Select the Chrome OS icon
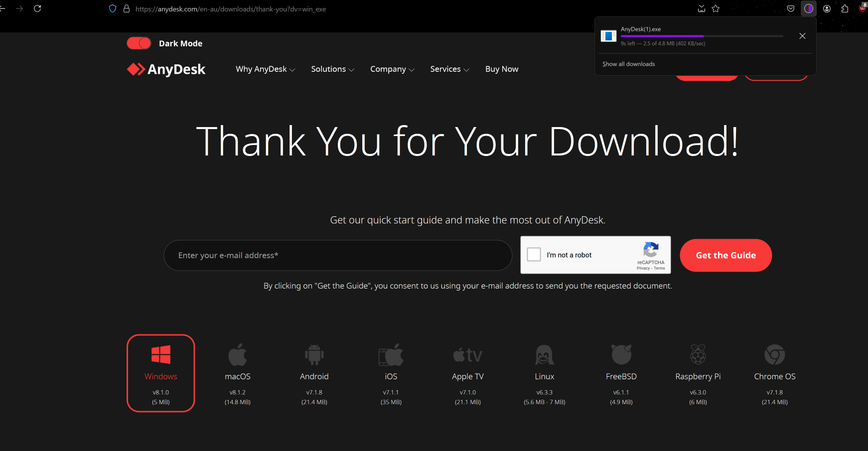The width and height of the screenshot is (868, 451). (774, 355)
